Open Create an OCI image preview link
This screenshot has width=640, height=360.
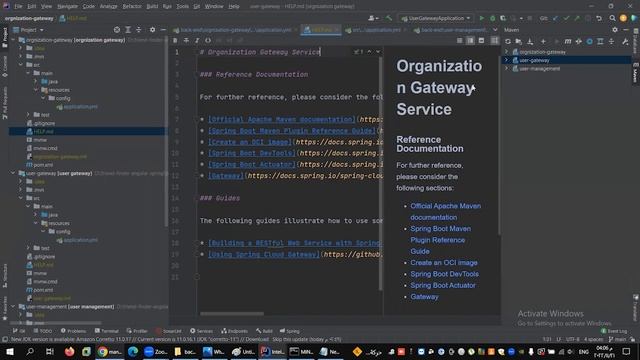[x=444, y=262]
